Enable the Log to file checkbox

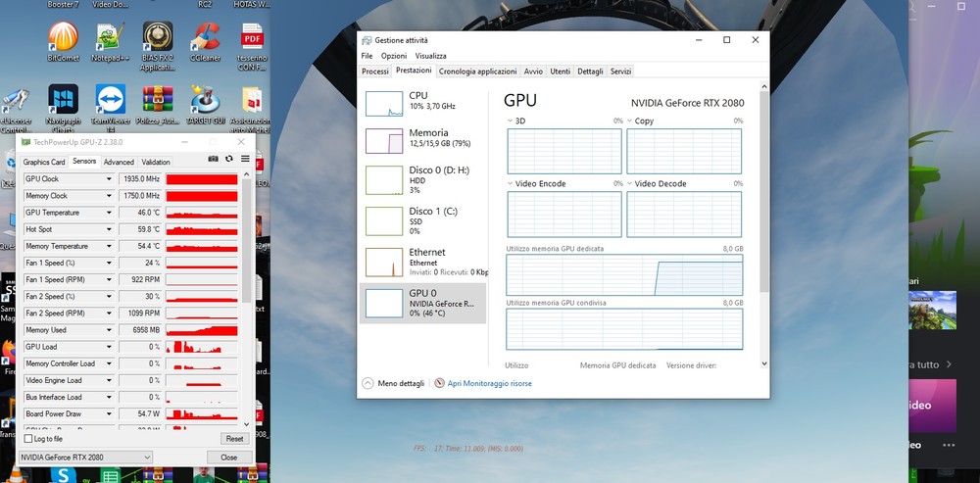click(x=28, y=439)
